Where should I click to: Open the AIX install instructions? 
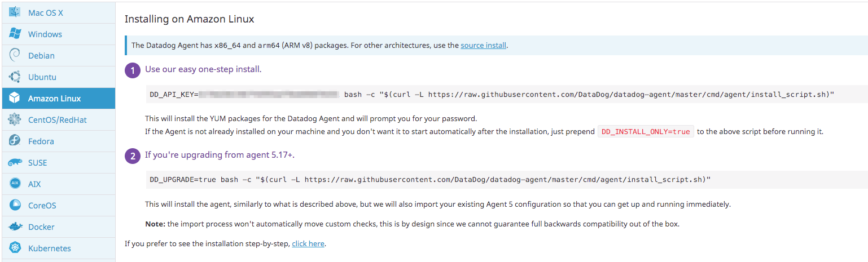click(34, 184)
